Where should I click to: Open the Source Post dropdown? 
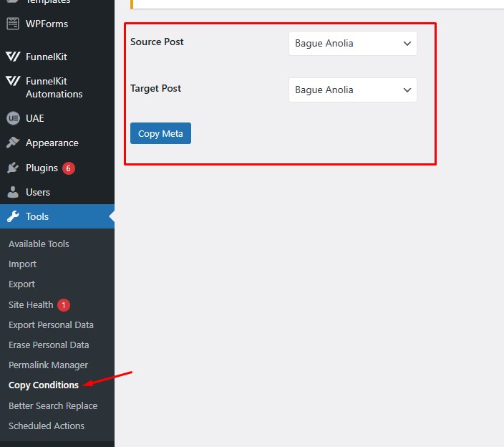pos(352,43)
